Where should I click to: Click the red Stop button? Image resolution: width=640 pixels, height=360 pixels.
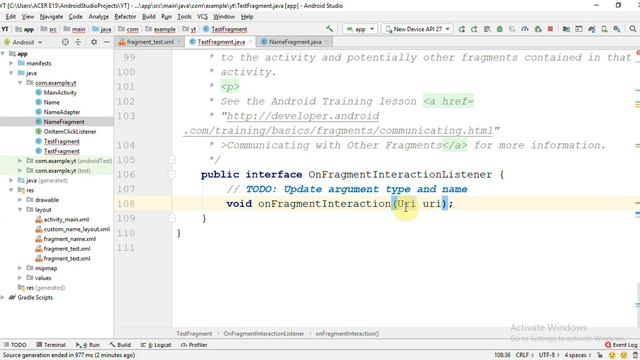[x=550, y=29]
